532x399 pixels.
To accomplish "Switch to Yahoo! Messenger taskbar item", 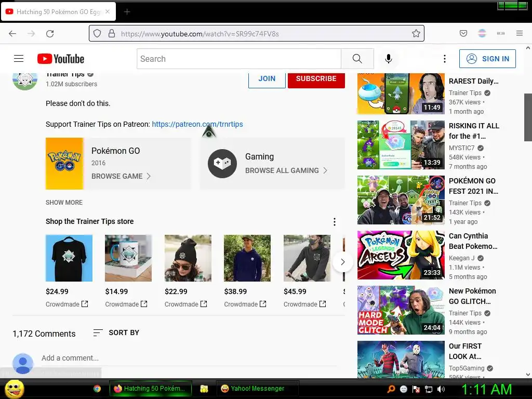I will pos(257,389).
